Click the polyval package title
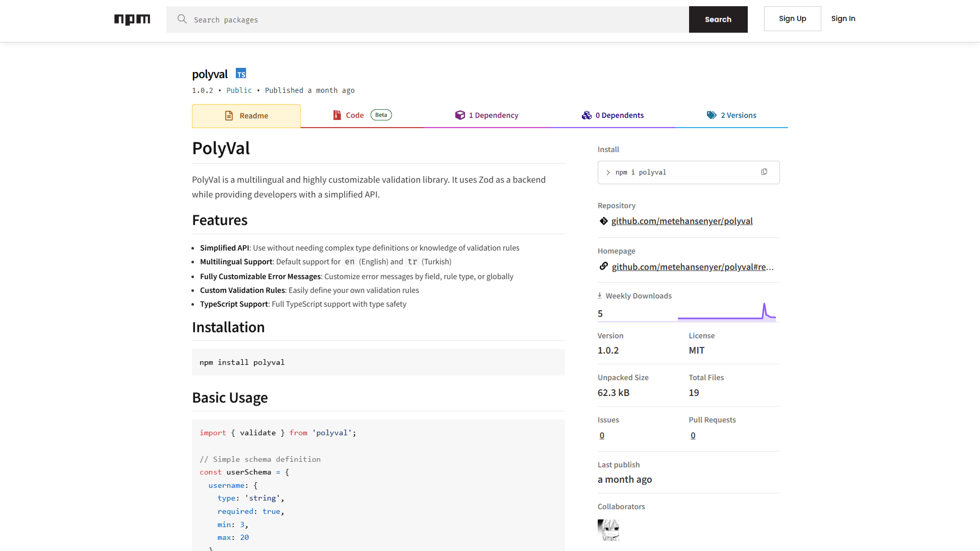This screenshot has height=551, width=980. 210,74
